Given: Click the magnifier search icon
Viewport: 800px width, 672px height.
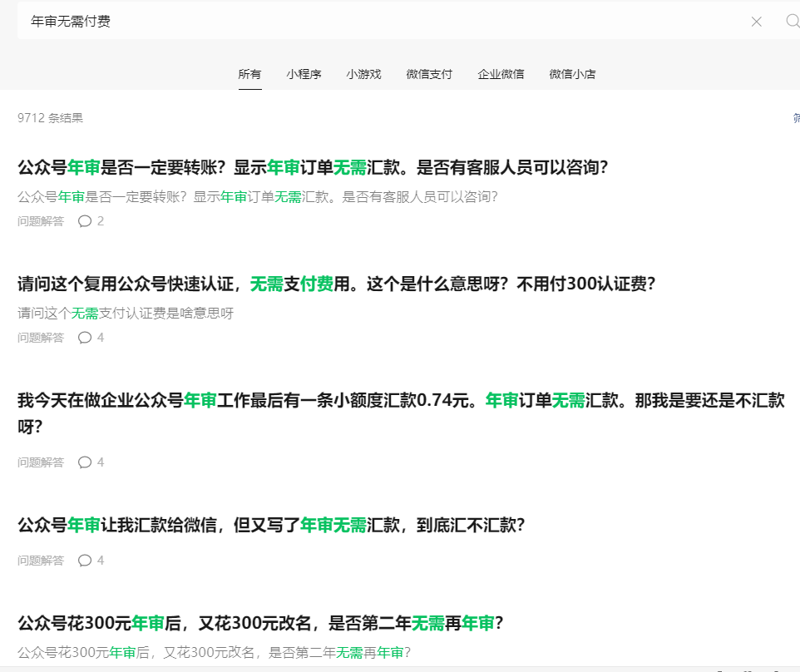Looking at the screenshot, I should [x=793, y=21].
